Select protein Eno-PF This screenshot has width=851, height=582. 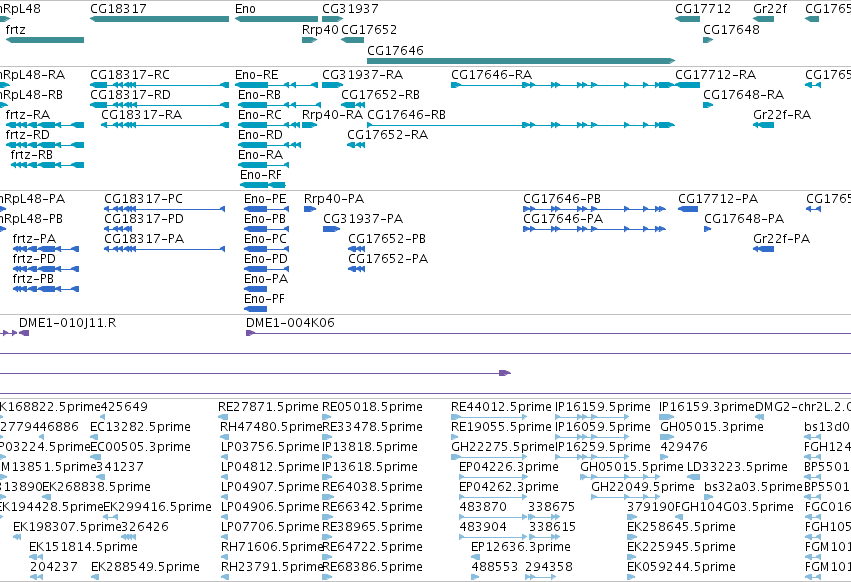256,309
